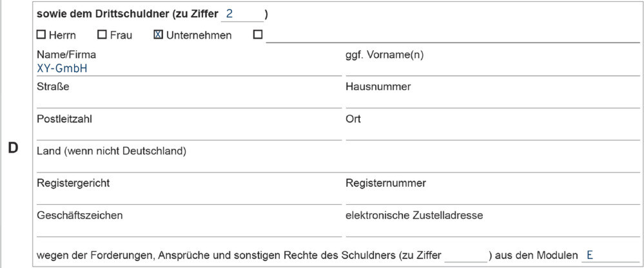Check the unlabeled checkbox after Unternehmen

(258, 35)
